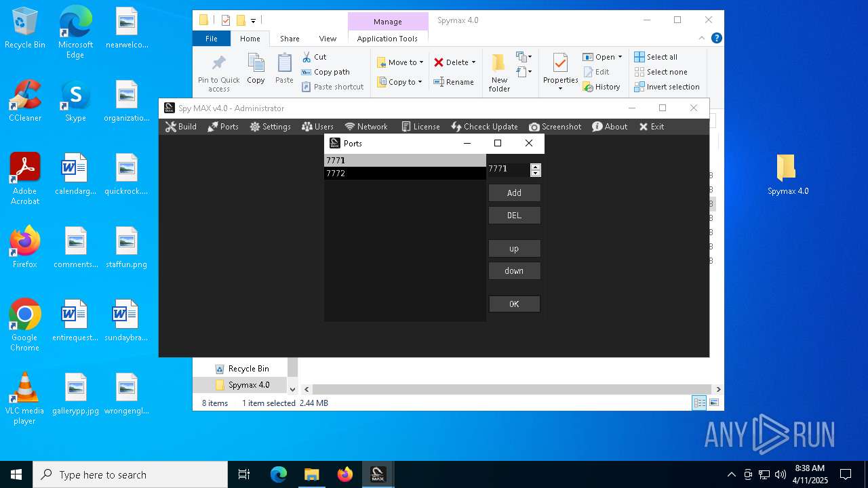Screen dimensions: 868x488
Task: Open VLC media player desktop shortcut
Action: [24, 399]
